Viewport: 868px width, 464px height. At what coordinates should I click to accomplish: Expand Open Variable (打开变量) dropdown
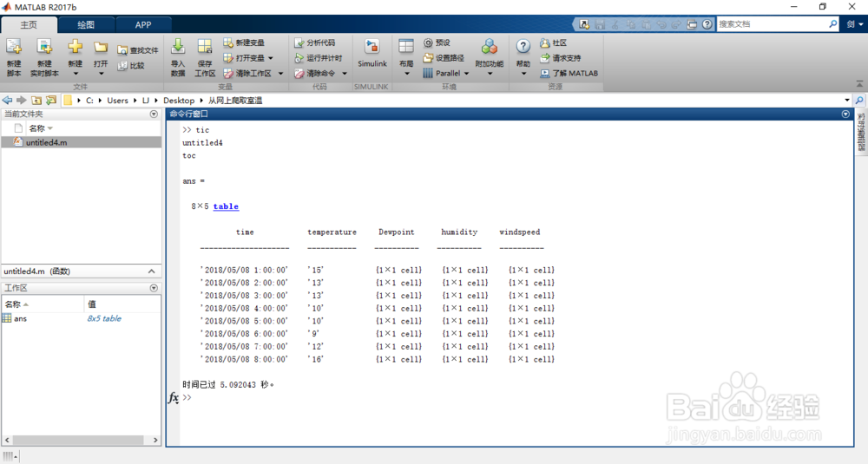click(x=271, y=58)
